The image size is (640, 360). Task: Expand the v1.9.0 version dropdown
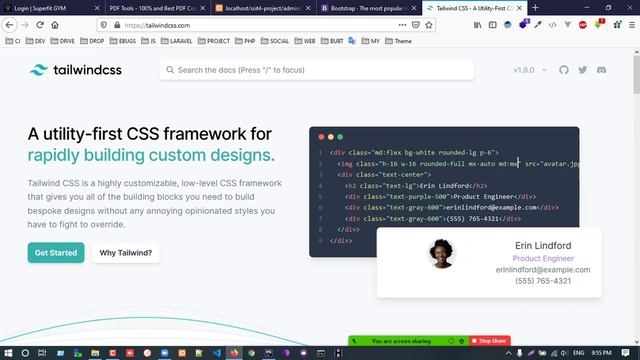(530, 70)
